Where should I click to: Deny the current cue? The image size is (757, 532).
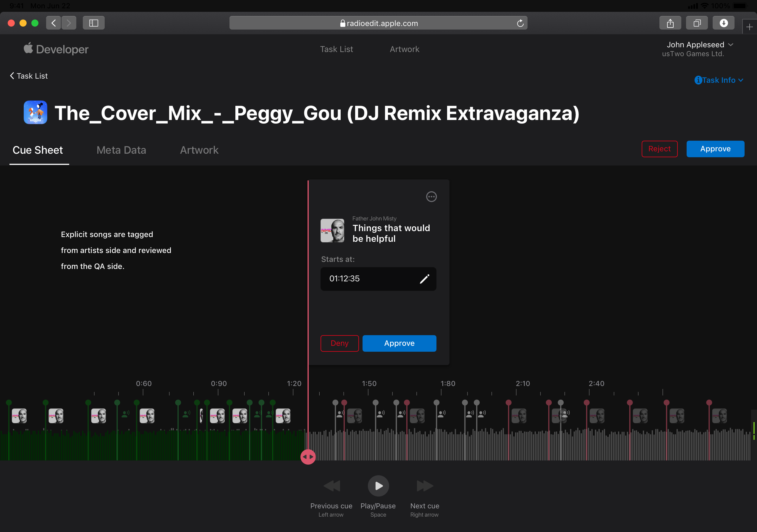339,343
